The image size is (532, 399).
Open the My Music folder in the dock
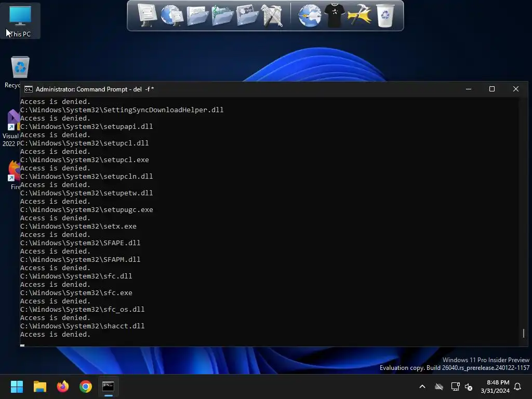click(x=222, y=15)
